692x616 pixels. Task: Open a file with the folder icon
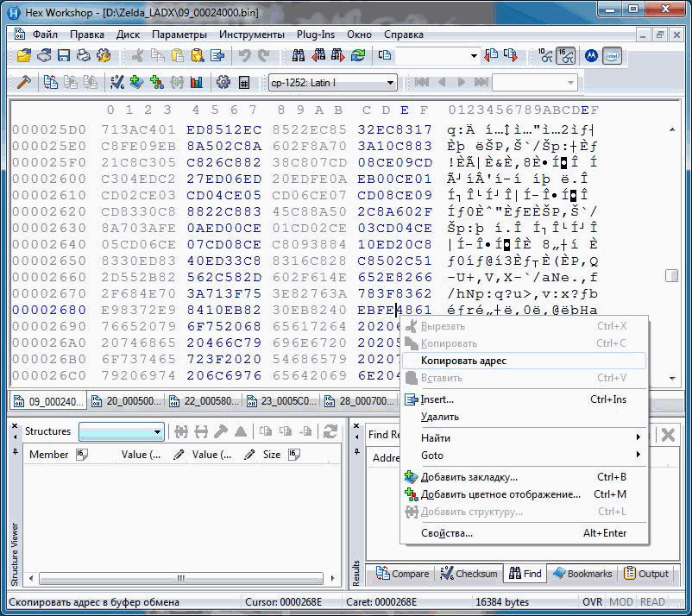click(24, 55)
